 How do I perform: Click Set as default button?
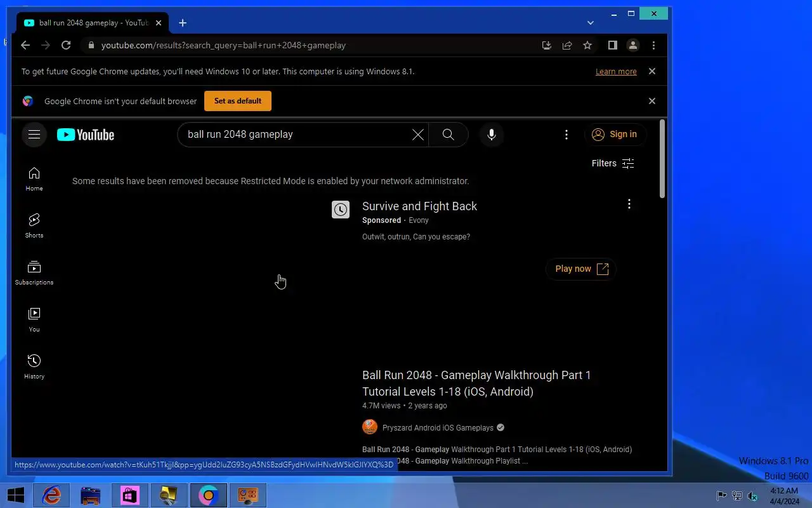point(238,101)
